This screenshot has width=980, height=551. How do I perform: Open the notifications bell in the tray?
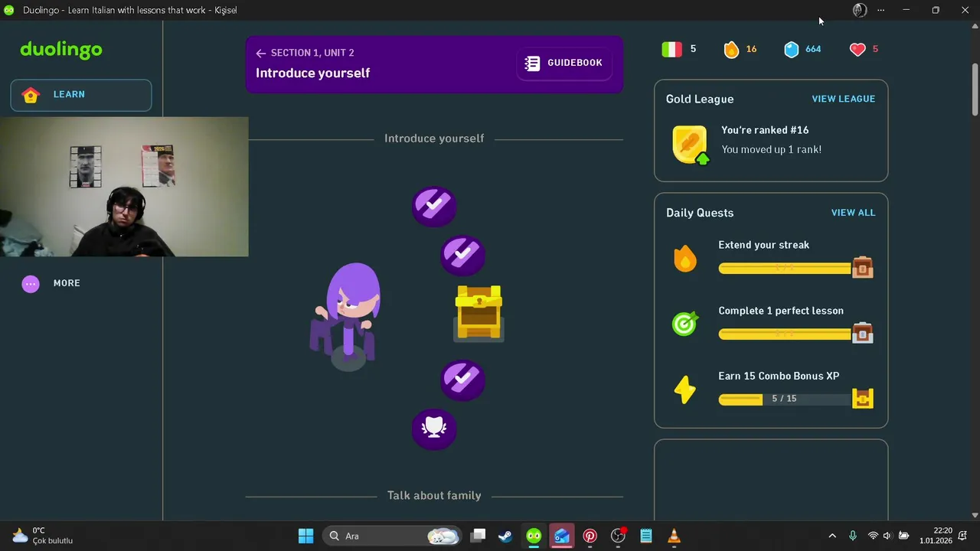coord(962,536)
